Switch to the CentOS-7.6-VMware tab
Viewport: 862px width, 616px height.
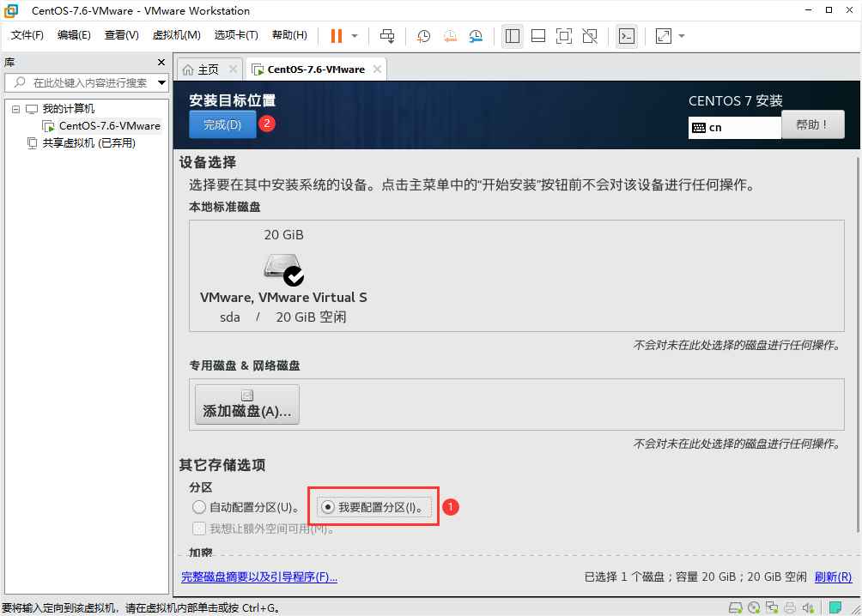[316, 69]
